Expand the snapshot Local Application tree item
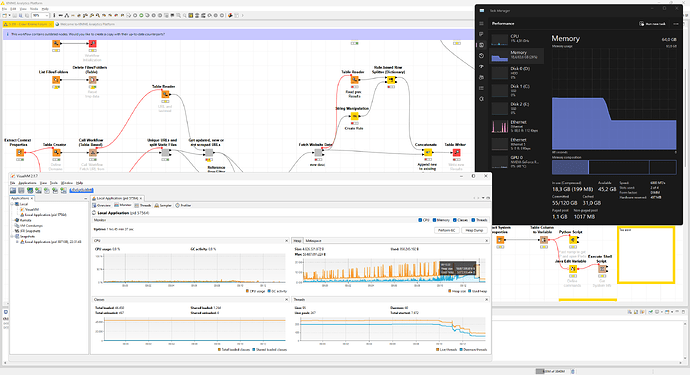690x375 pixels. click(18, 242)
